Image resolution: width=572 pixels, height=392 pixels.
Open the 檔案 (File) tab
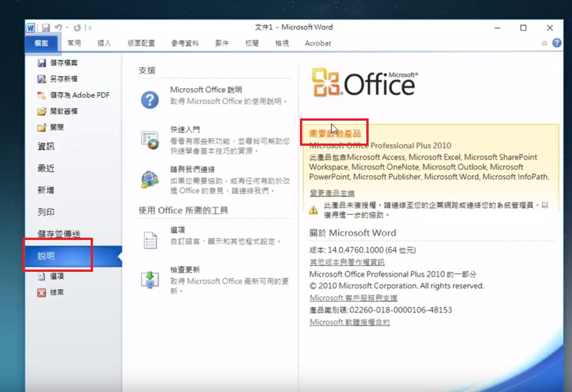pos(41,44)
